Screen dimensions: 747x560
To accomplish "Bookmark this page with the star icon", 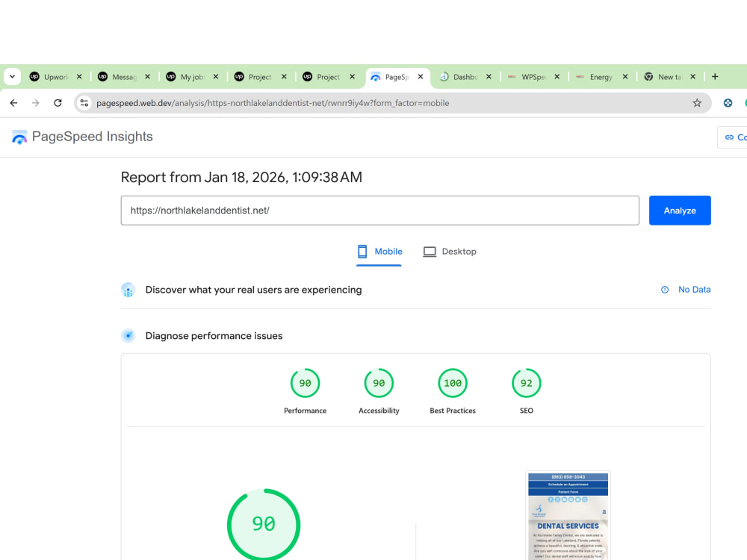I will (697, 103).
